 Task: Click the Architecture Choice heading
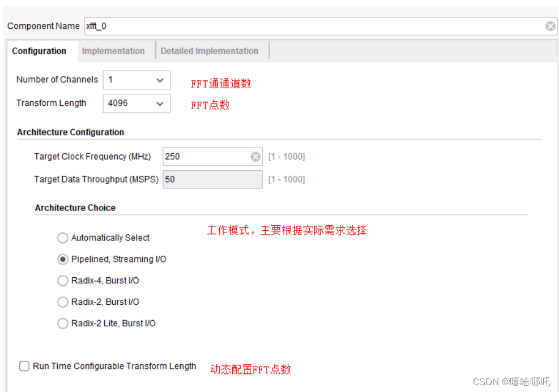pyautogui.click(x=75, y=208)
